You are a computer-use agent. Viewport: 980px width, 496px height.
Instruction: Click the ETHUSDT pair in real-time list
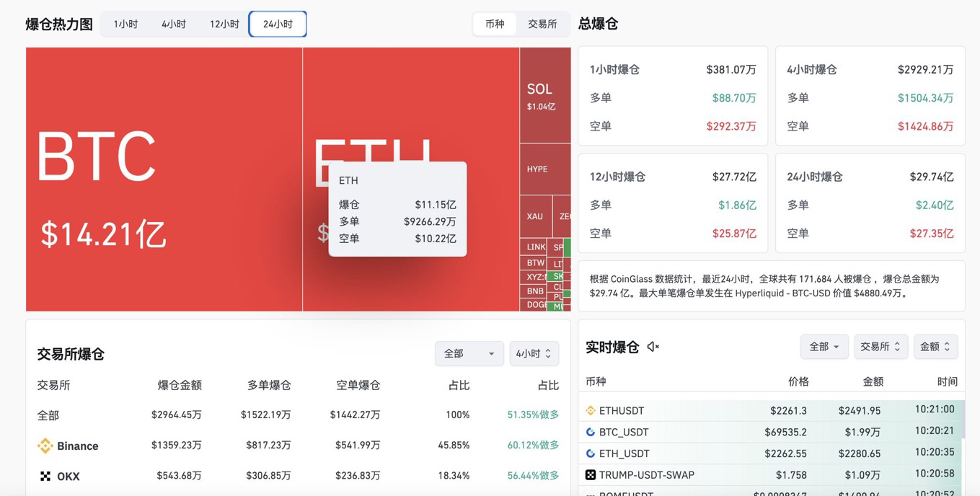pos(622,410)
